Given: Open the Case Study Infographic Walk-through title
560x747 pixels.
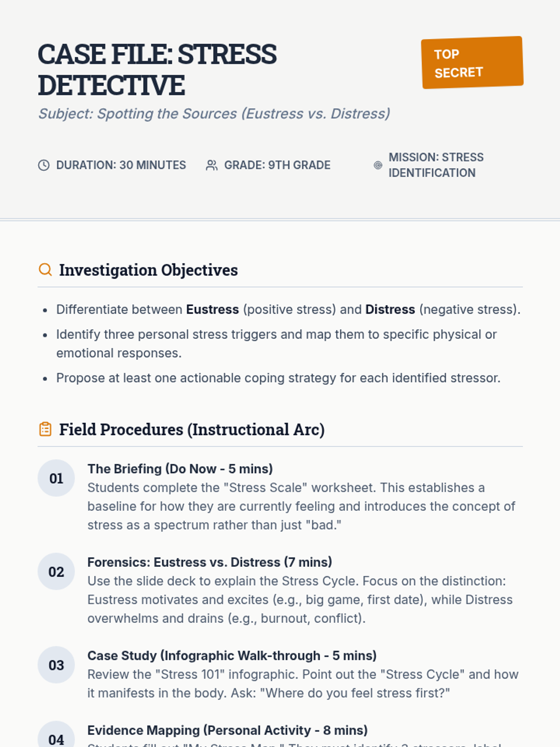Looking at the screenshot, I should (232, 655).
